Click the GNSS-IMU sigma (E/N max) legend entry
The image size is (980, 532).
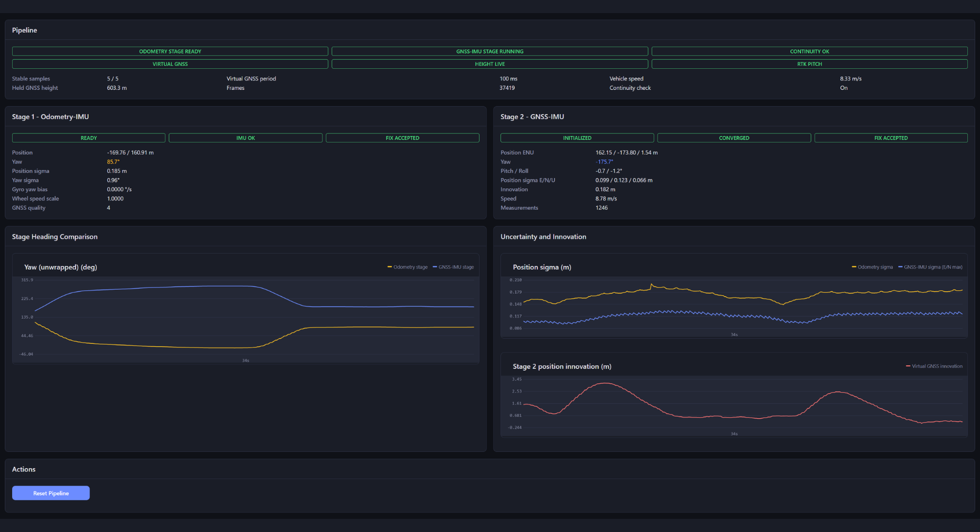930,267
